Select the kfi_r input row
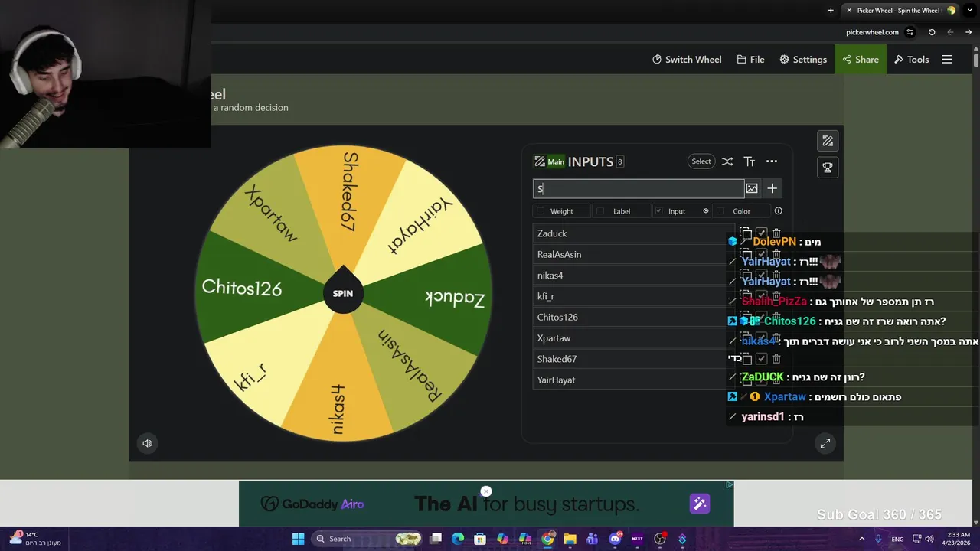The width and height of the screenshot is (980, 551). [633, 296]
